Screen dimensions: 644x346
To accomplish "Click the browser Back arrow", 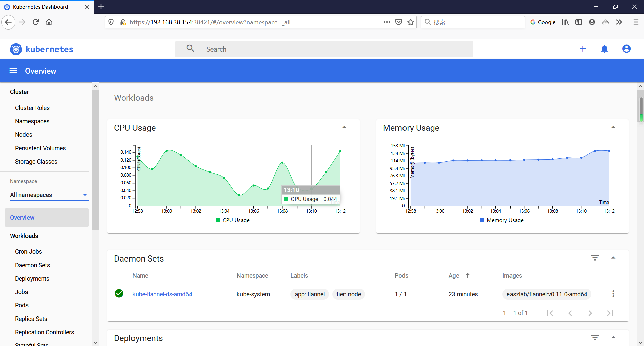I will (x=9, y=22).
